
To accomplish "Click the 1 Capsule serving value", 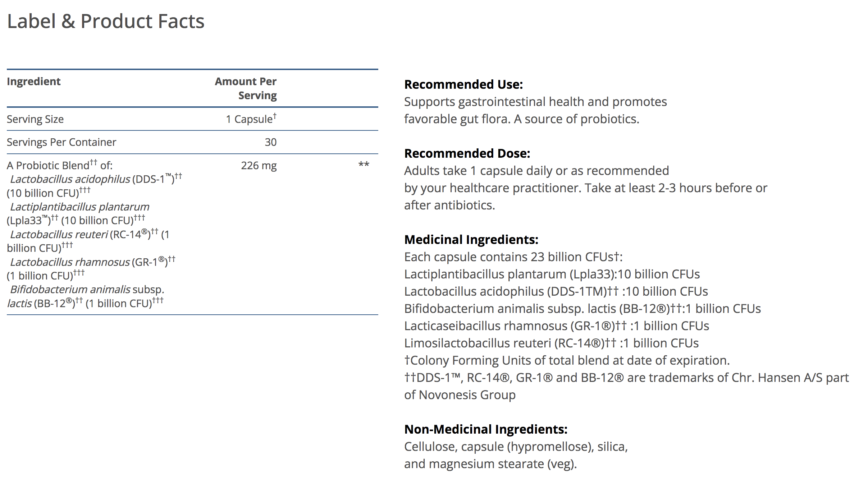I will coord(251,119).
